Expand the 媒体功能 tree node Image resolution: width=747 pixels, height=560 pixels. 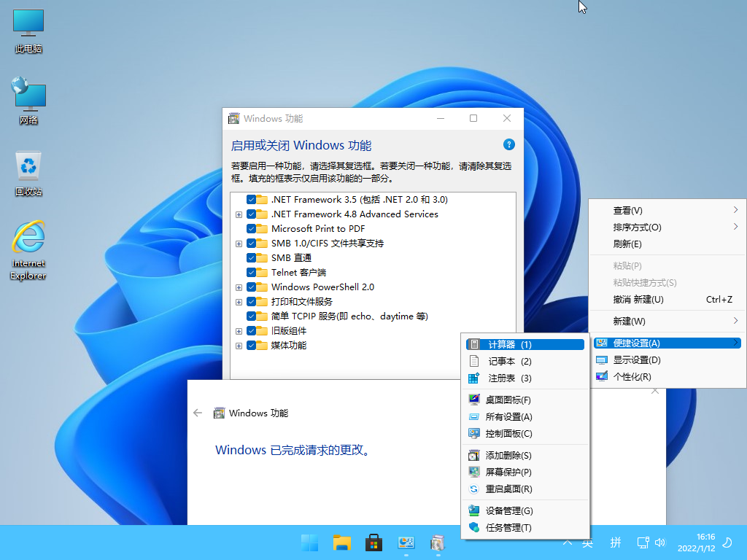[x=239, y=346]
